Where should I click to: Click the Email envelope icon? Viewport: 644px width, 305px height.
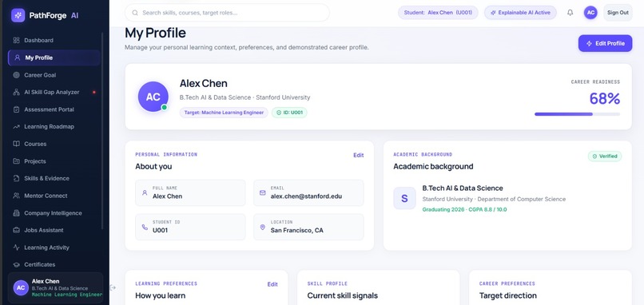click(262, 192)
